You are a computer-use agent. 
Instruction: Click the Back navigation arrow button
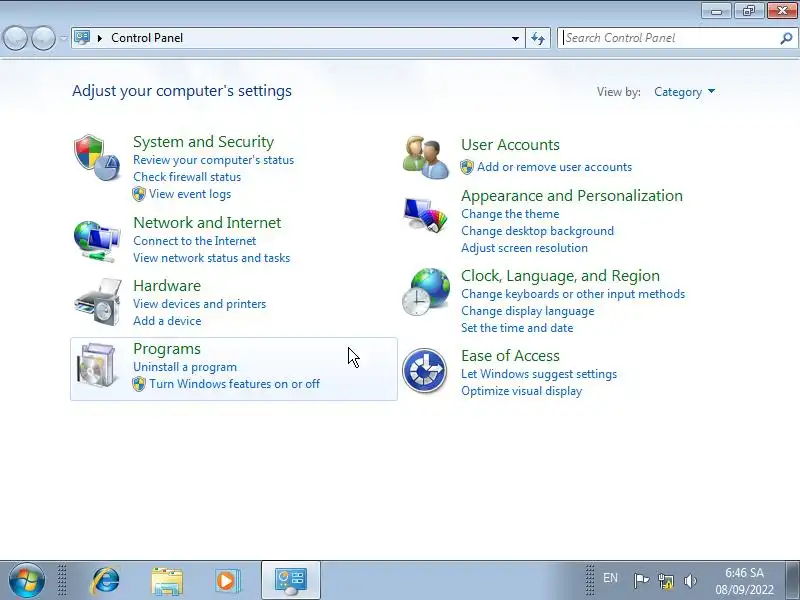(x=15, y=38)
